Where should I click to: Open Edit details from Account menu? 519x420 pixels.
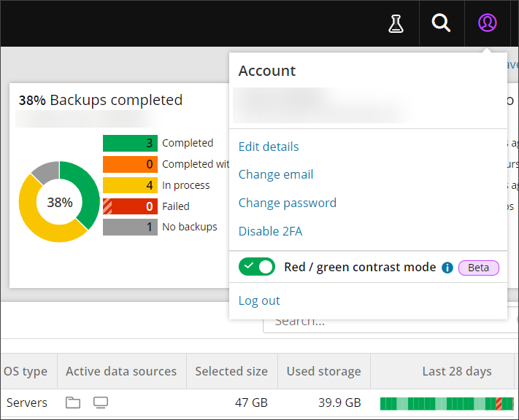tap(269, 147)
